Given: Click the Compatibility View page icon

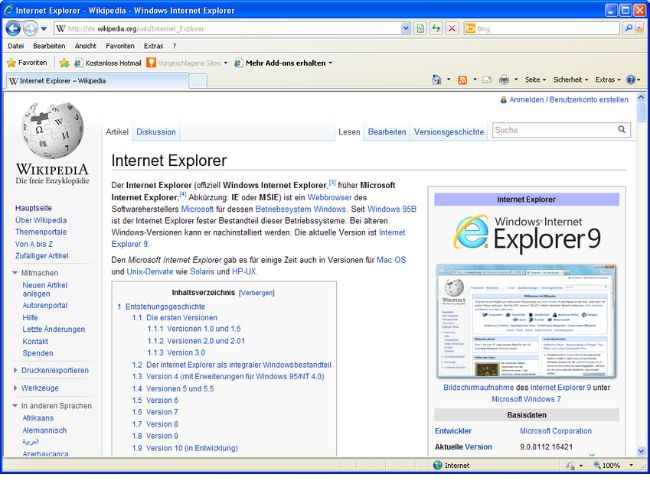Looking at the screenshot, I should coord(420,29).
